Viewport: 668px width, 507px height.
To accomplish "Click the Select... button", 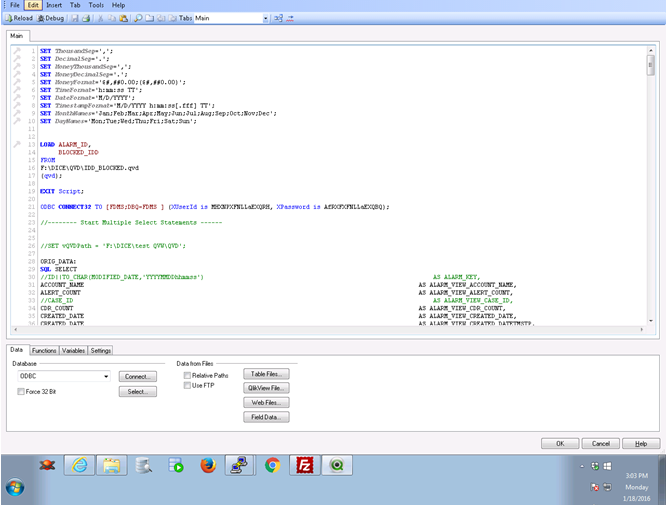I will coord(138,392).
